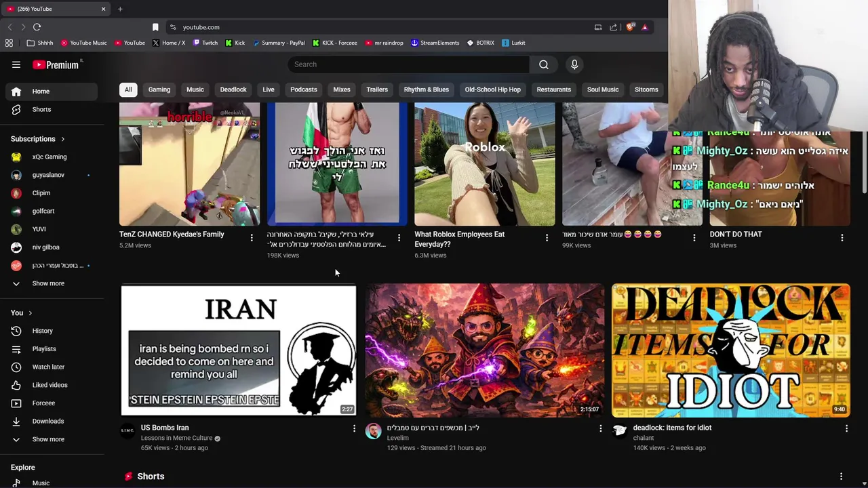The width and height of the screenshot is (868, 488).
Task: Open the Roblox short thumbnail
Action: (485, 164)
